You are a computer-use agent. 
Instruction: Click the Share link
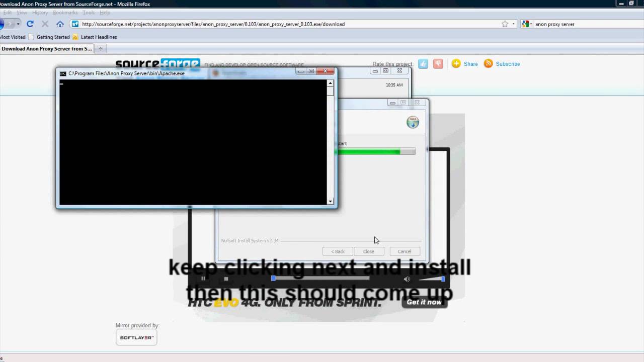click(470, 64)
